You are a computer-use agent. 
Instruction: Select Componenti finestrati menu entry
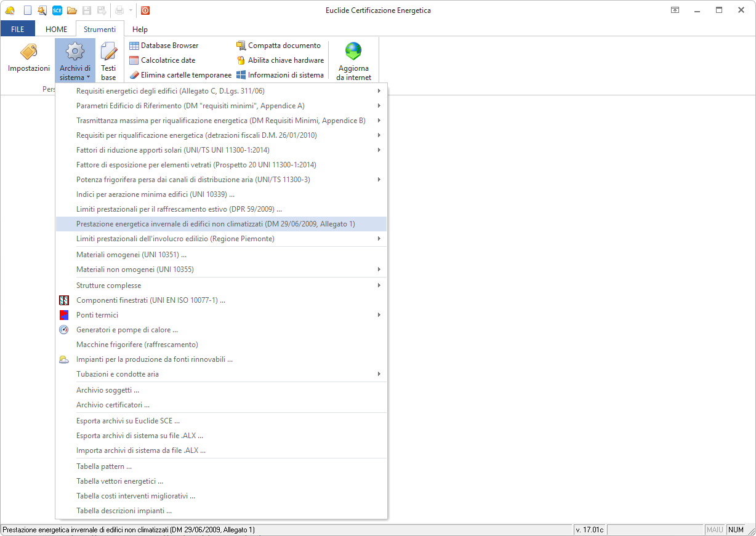tap(151, 300)
